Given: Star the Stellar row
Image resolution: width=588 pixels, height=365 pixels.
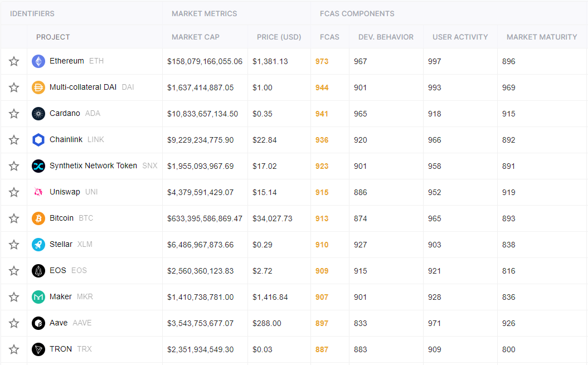Looking at the screenshot, I should [x=14, y=245].
